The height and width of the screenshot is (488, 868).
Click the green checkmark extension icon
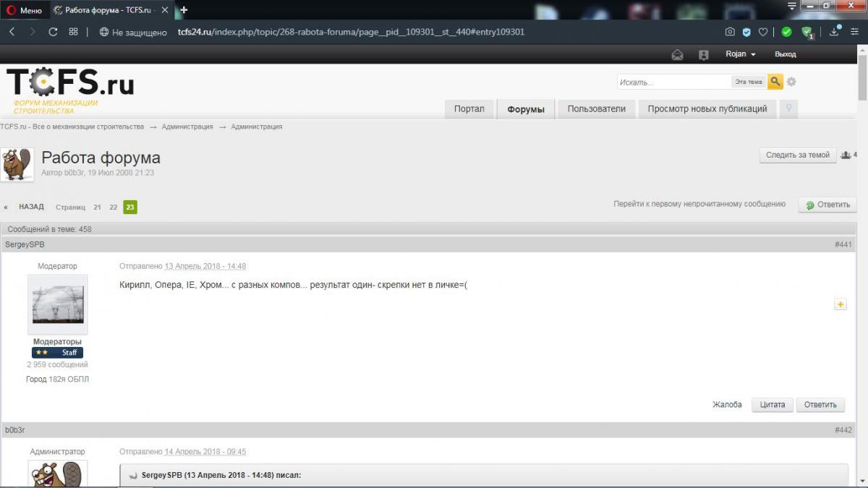pos(787,32)
